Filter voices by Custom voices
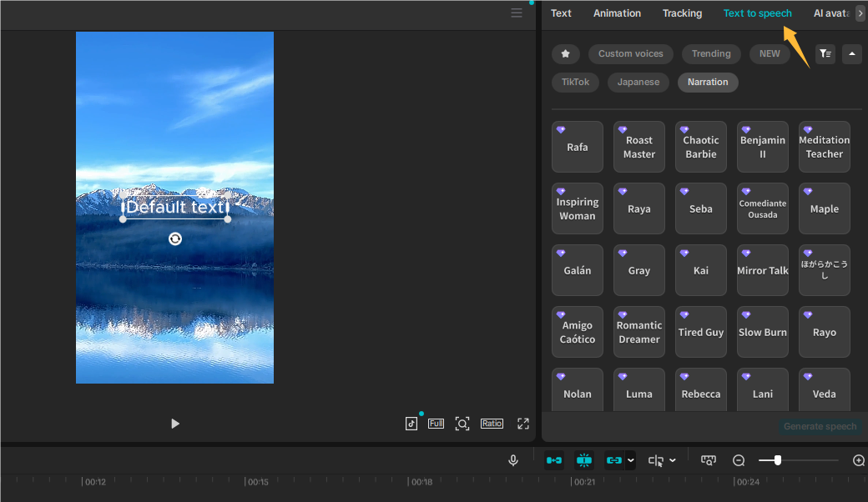 point(630,53)
